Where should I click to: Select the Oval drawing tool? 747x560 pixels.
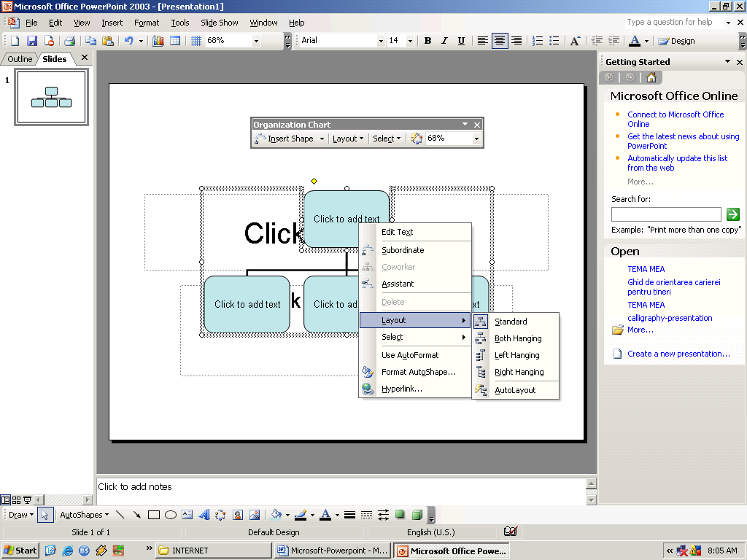(x=171, y=515)
